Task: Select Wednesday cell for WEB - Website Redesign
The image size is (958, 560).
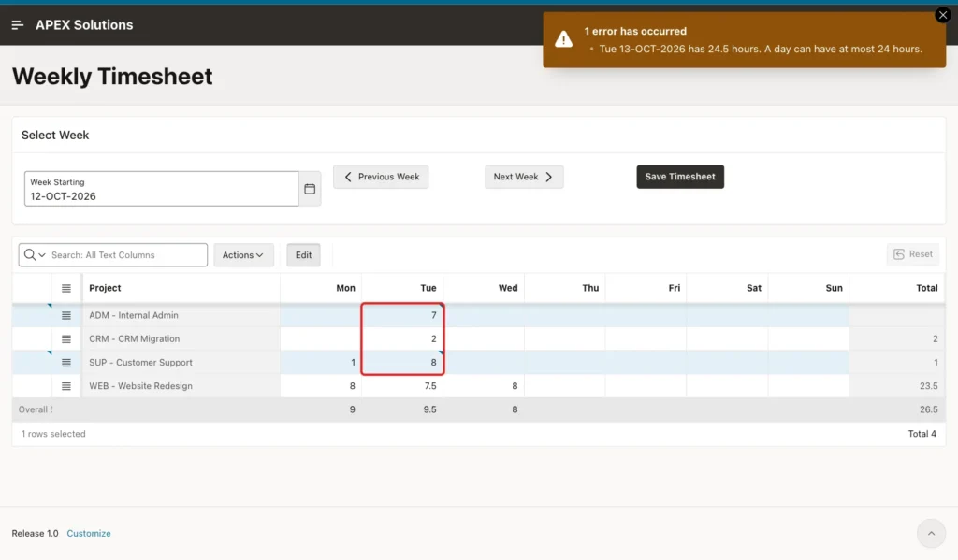Action: [x=484, y=386]
